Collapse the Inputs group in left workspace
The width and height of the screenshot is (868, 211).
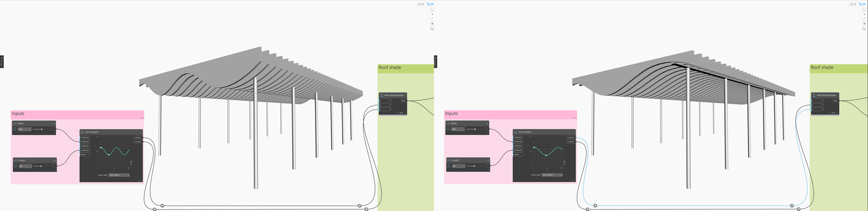point(141,118)
